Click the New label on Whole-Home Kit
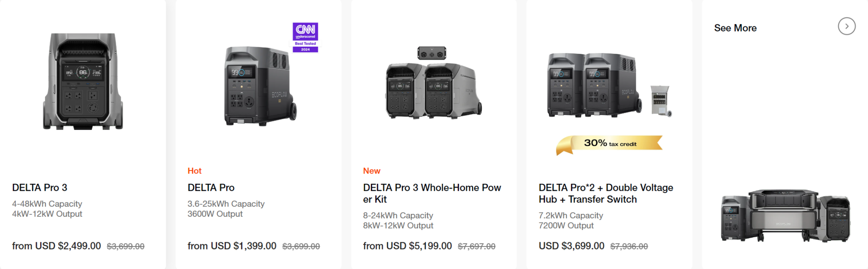Image resolution: width=868 pixels, height=269 pixels. [x=372, y=171]
